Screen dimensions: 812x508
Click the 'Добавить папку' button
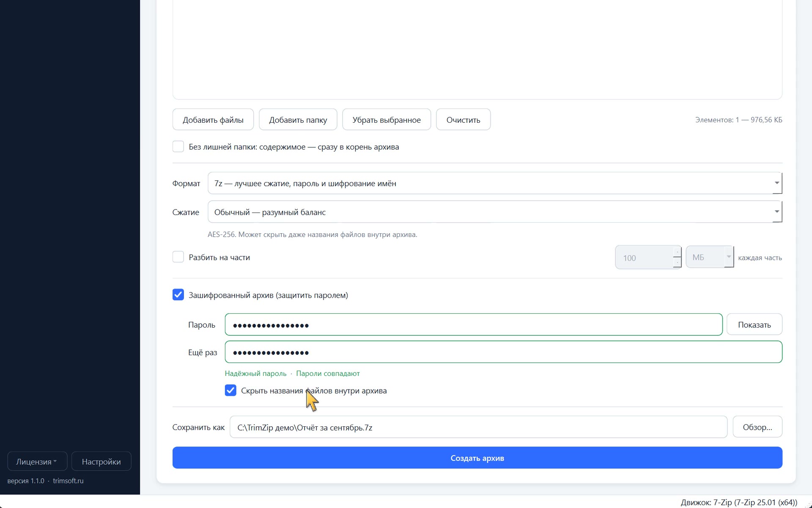(x=298, y=120)
